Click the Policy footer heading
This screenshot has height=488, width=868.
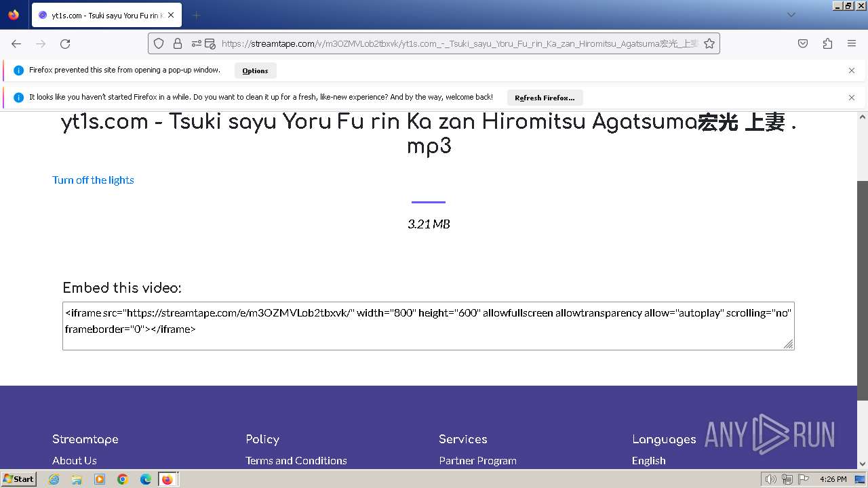pos(262,439)
